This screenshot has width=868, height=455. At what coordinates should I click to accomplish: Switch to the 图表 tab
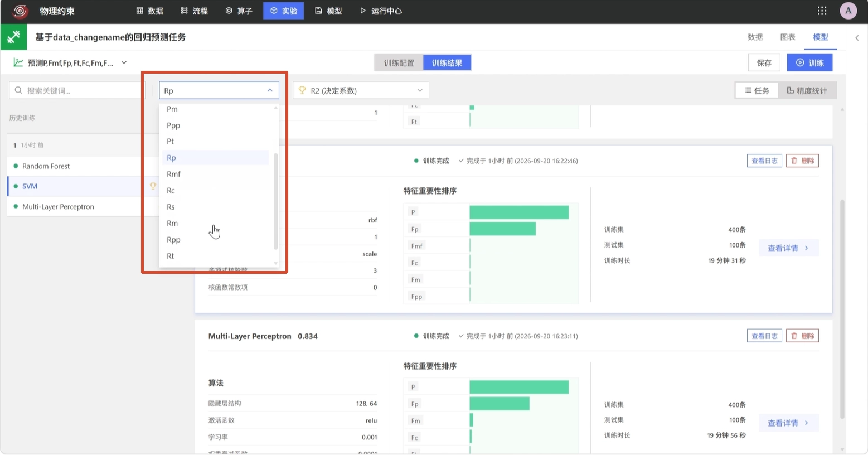pyautogui.click(x=788, y=37)
